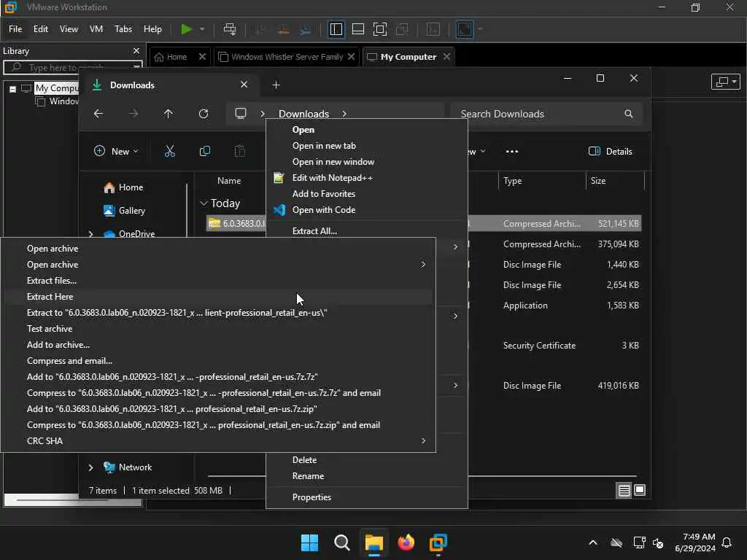
Task: Expand CRC SHA submenu
Action: [423, 441]
